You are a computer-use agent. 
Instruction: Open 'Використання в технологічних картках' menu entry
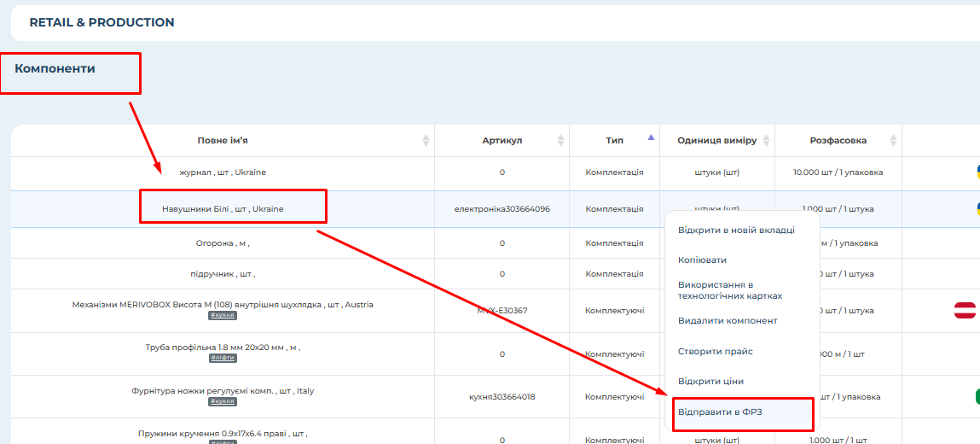(729, 290)
